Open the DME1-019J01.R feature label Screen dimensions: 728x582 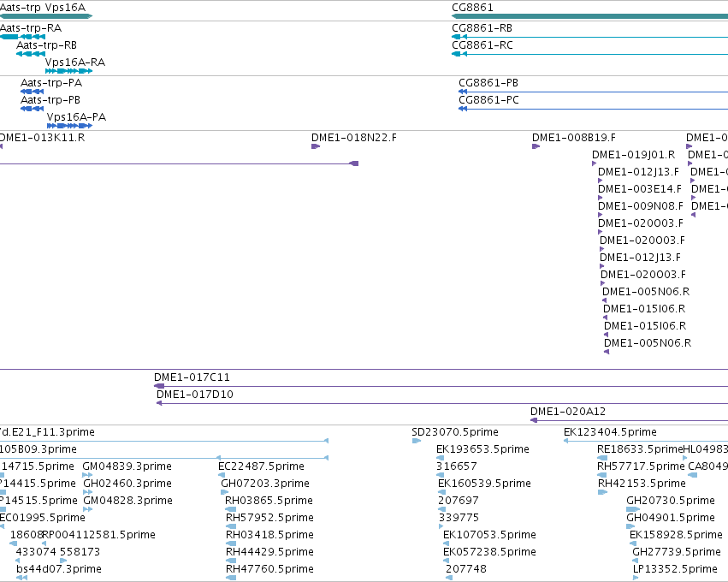[x=633, y=155]
